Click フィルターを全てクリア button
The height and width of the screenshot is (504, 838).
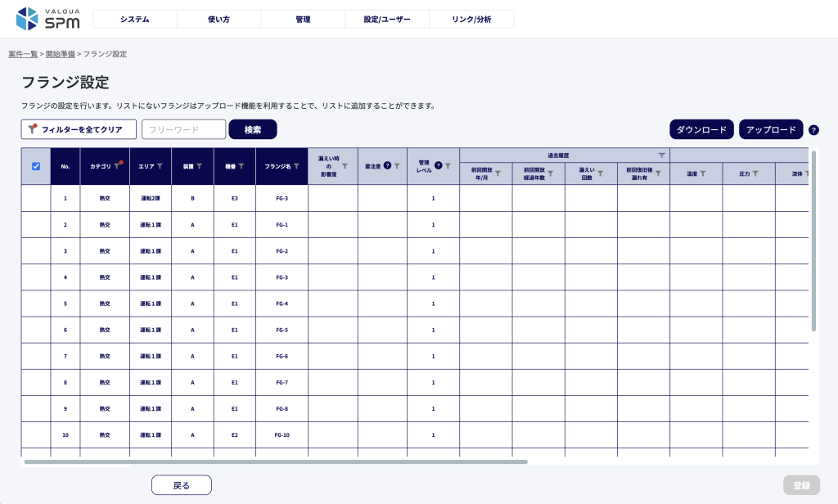[79, 129]
